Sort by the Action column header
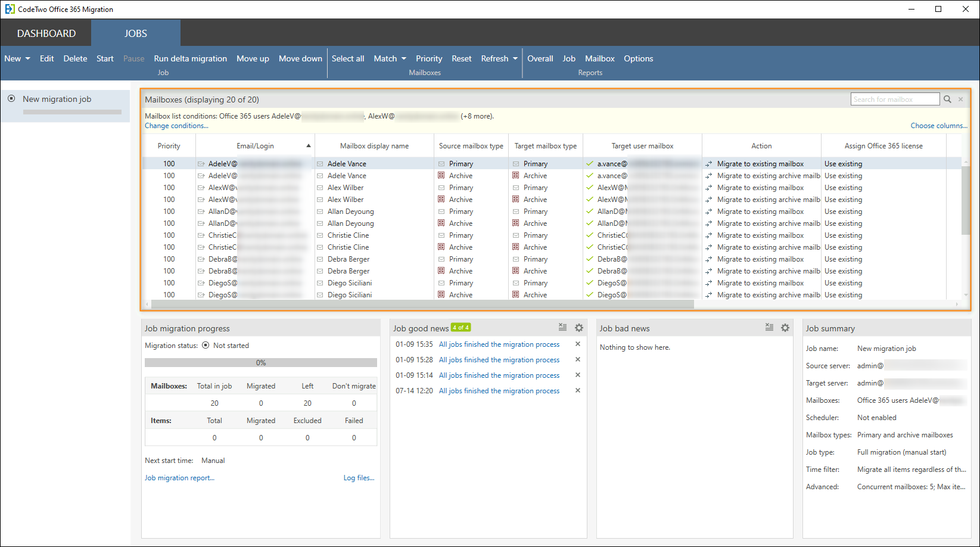Screen dimensions: 980x547 [761, 146]
